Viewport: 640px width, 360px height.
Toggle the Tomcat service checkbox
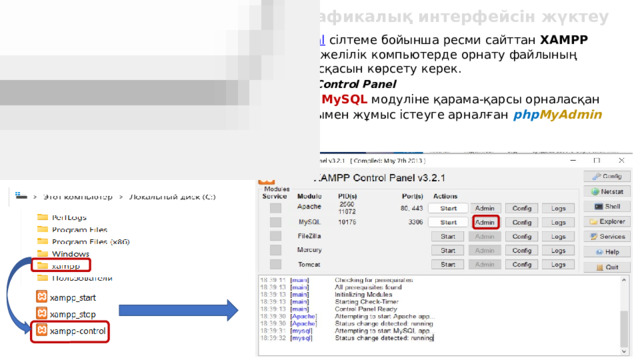(276, 264)
